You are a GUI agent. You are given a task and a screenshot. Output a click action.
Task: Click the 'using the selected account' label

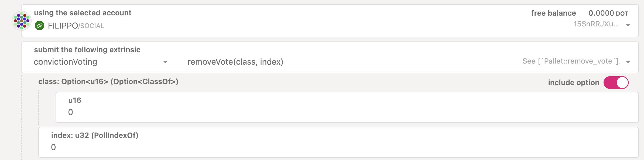83,13
